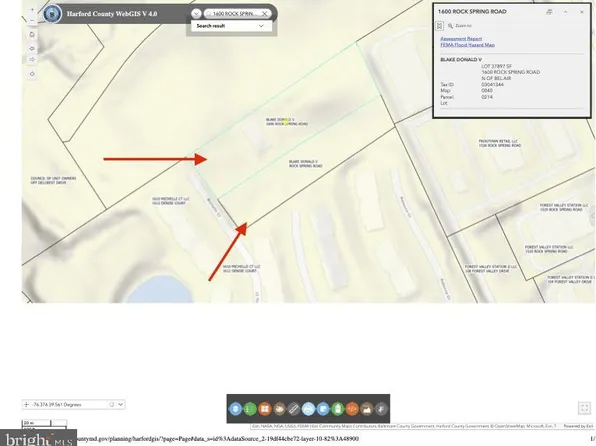Go forward to the next map extent

(32, 59)
